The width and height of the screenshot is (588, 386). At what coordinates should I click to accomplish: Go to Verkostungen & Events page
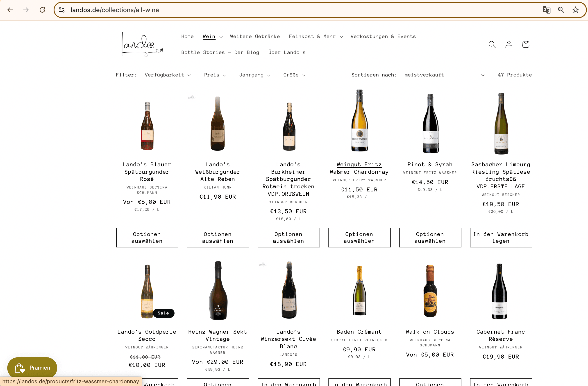coord(383,36)
